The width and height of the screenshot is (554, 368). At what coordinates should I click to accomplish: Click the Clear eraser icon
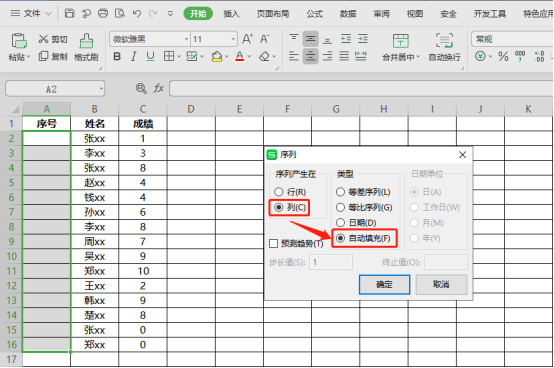(264, 56)
